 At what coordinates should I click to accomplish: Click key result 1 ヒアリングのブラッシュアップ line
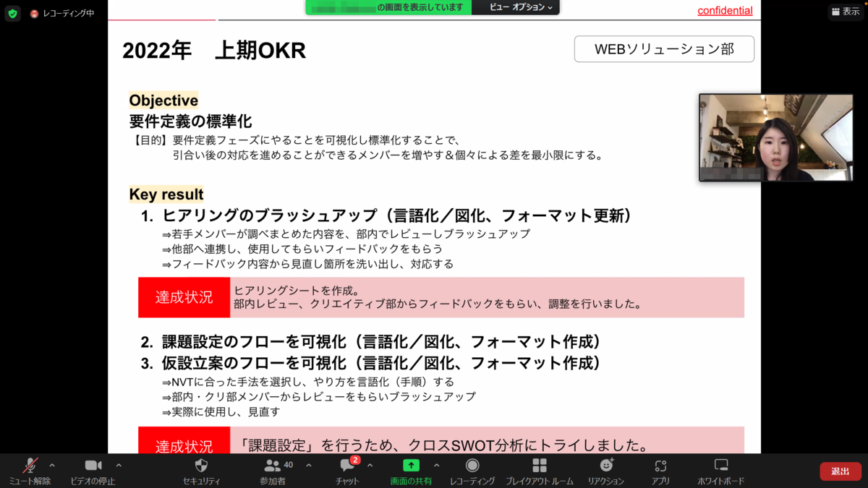click(x=386, y=215)
